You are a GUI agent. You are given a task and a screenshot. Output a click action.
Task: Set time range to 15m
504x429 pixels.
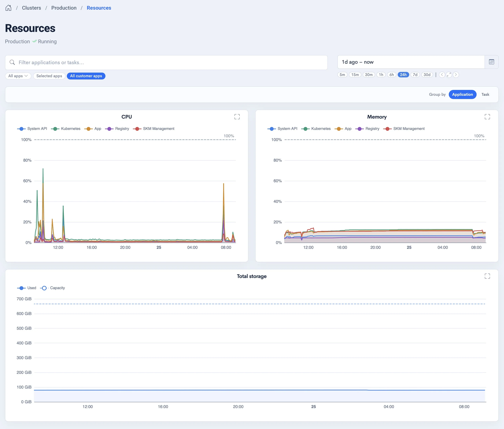tap(355, 75)
